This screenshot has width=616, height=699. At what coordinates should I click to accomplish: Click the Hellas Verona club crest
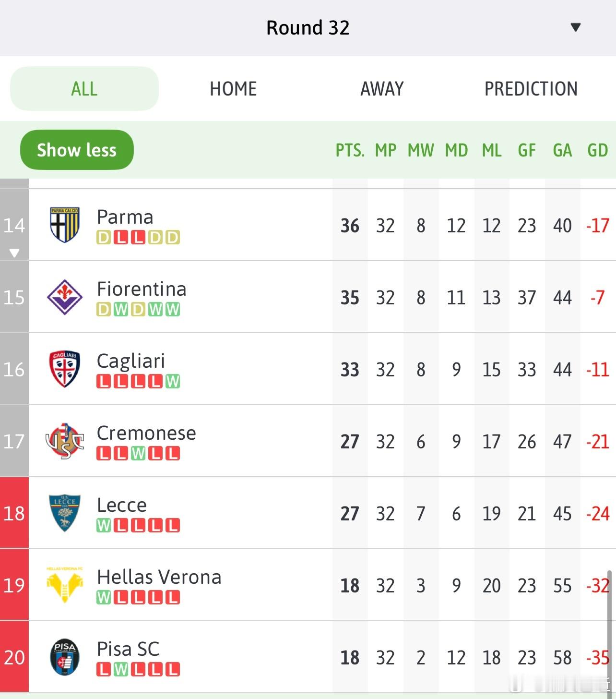coord(65,585)
